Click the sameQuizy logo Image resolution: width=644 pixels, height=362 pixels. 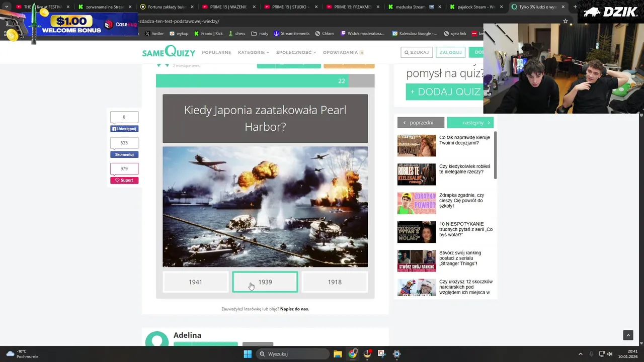coord(169,52)
